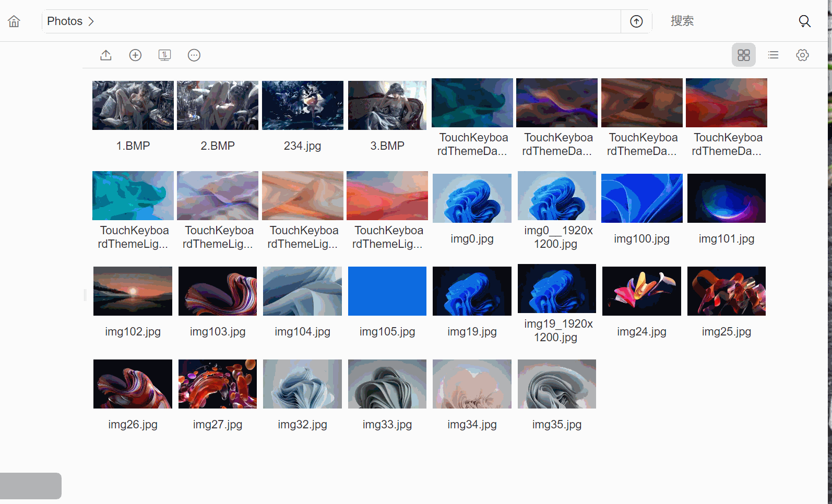This screenshot has height=504, width=832.
Task: Switch to grid view
Action: point(743,55)
